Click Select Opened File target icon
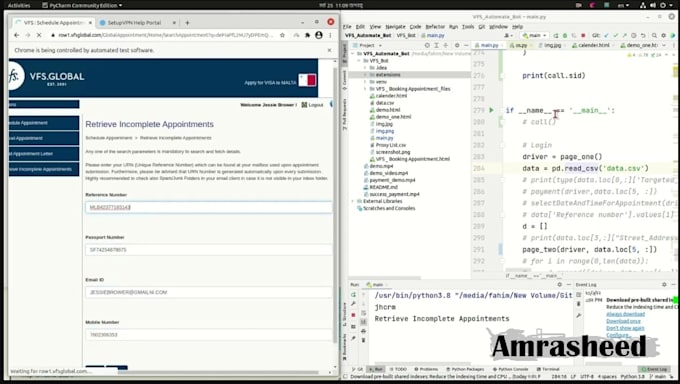680x384 pixels. 427,46
